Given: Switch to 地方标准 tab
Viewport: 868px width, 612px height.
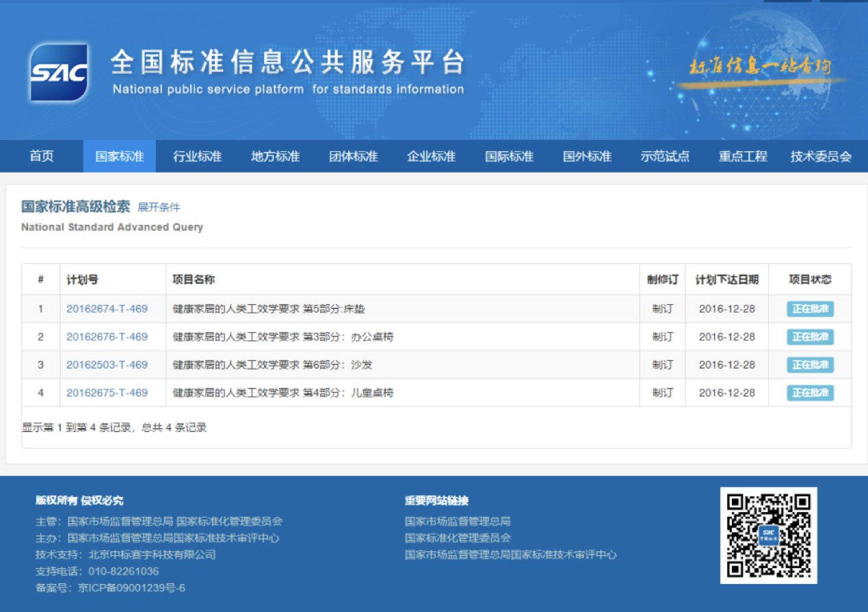Looking at the screenshot, I should [276, 157].
